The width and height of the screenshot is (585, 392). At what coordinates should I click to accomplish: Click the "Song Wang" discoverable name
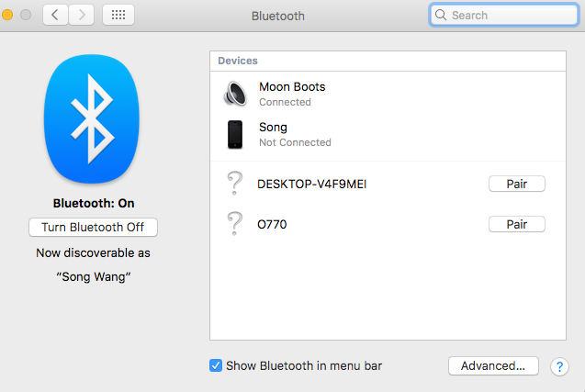94,276
